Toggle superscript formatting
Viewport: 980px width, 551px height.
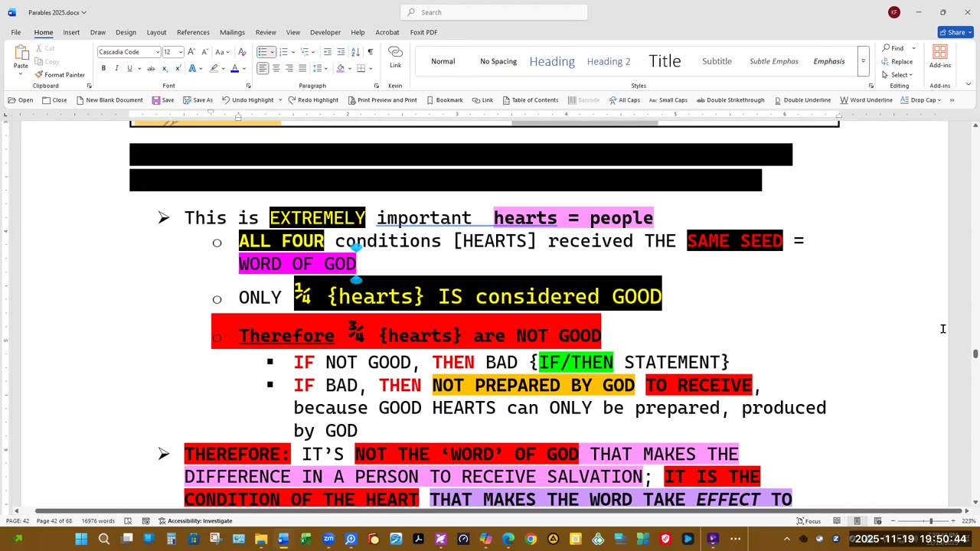click(177, 68)
